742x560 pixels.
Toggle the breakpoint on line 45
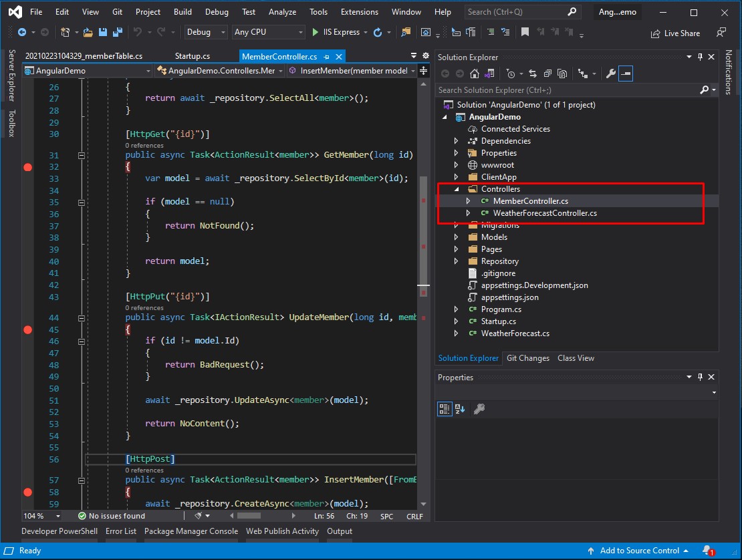[28, 329]
